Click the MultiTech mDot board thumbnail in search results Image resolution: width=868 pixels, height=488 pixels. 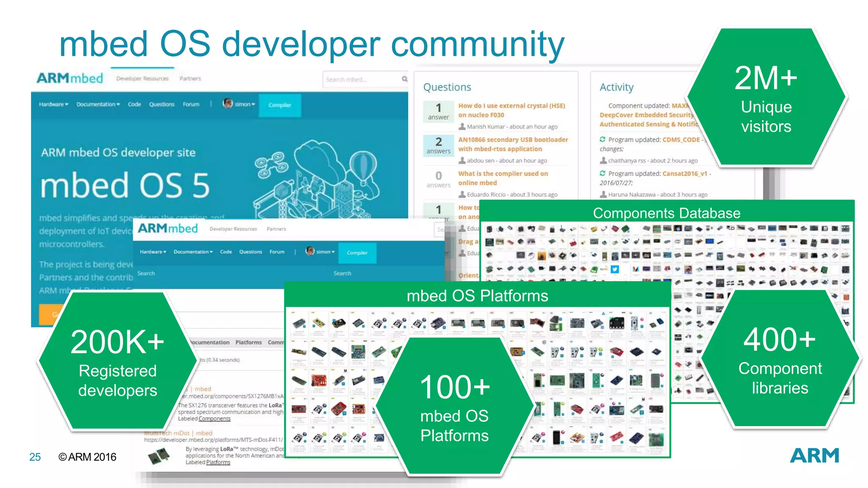pos(158,456)
